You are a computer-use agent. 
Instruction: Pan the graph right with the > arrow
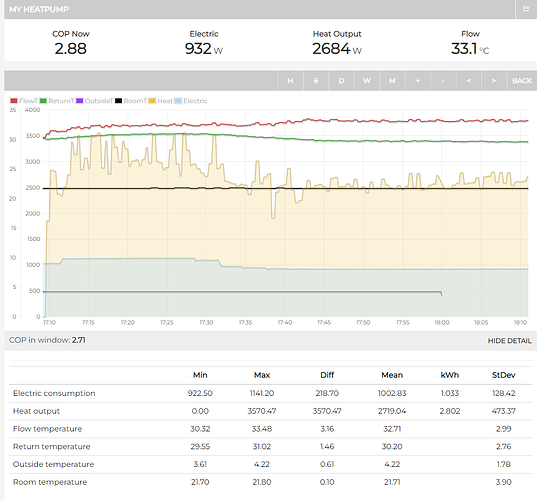click(x=494, y=81)
